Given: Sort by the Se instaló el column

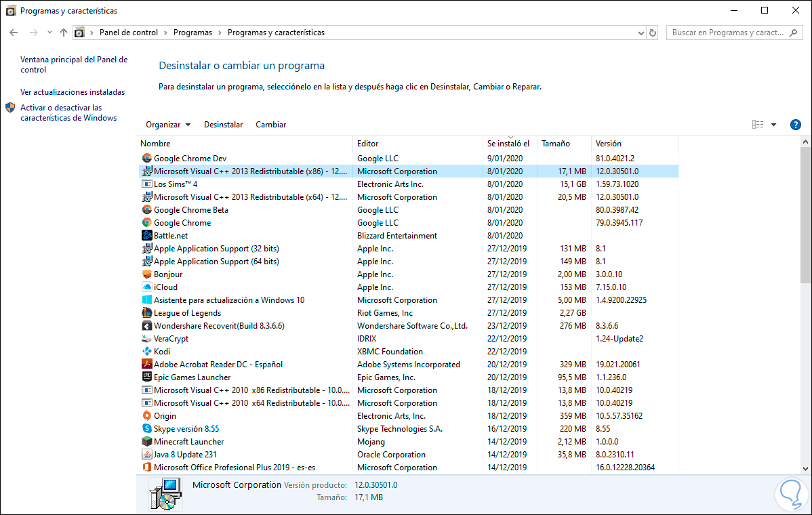Looking at the screenshot, I should 510,144.
